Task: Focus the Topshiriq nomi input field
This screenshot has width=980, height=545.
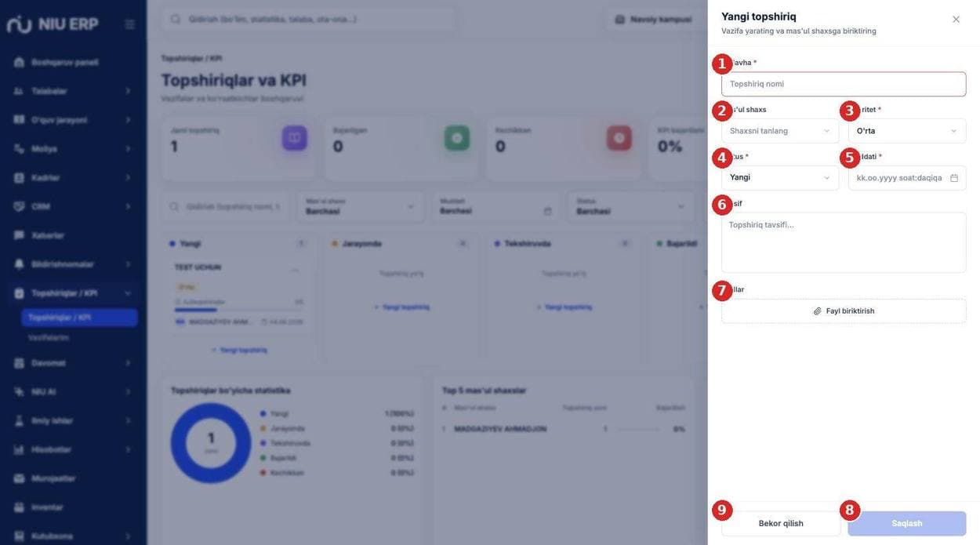Action: 844,84
